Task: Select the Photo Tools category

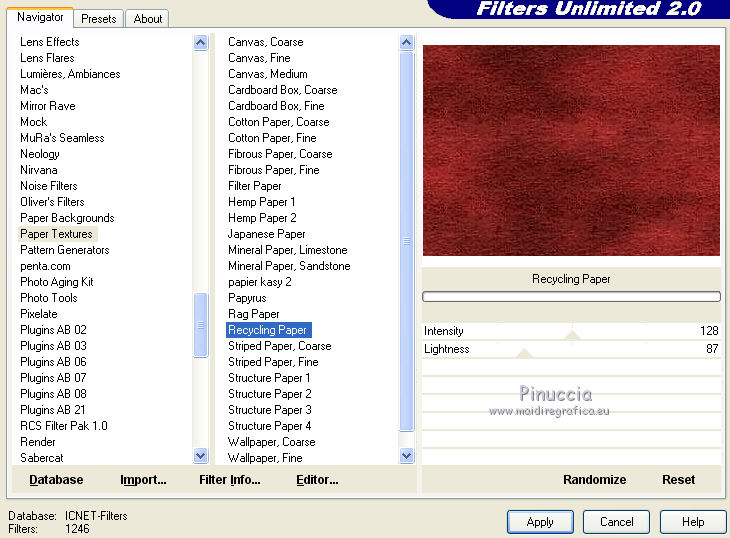Action: 48,298
